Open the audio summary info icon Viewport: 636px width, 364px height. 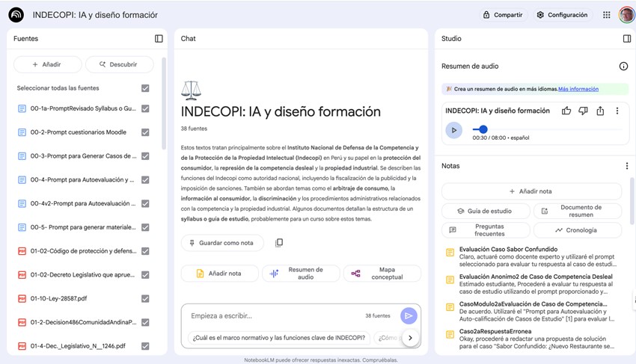click(623, 66)
